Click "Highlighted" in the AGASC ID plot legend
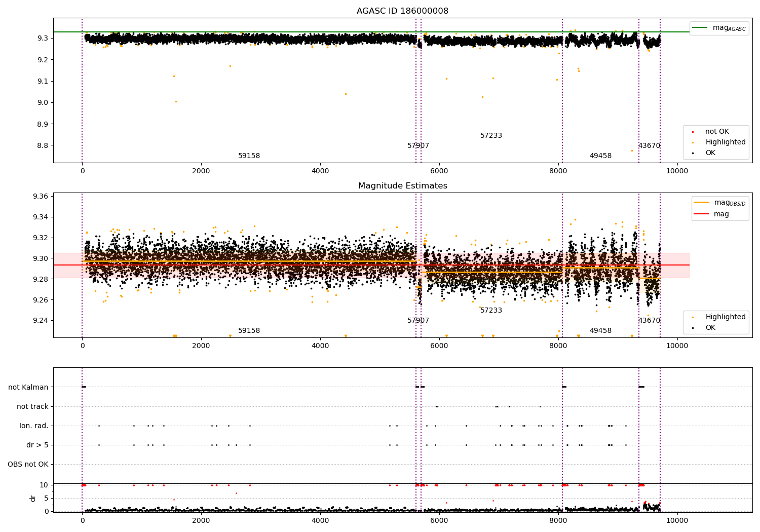 [x=719, y=142]
